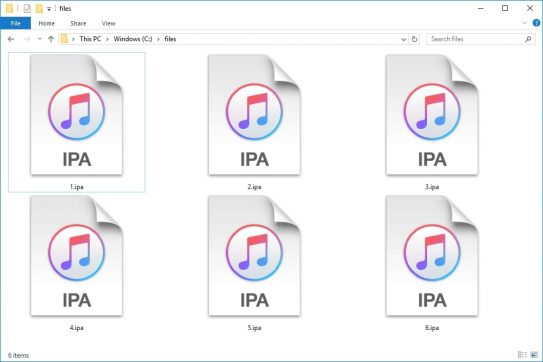Image resolution: width=543 pixels, height=362 pixels.
Task: Refresh the files folder view
Action: point(414,39)
